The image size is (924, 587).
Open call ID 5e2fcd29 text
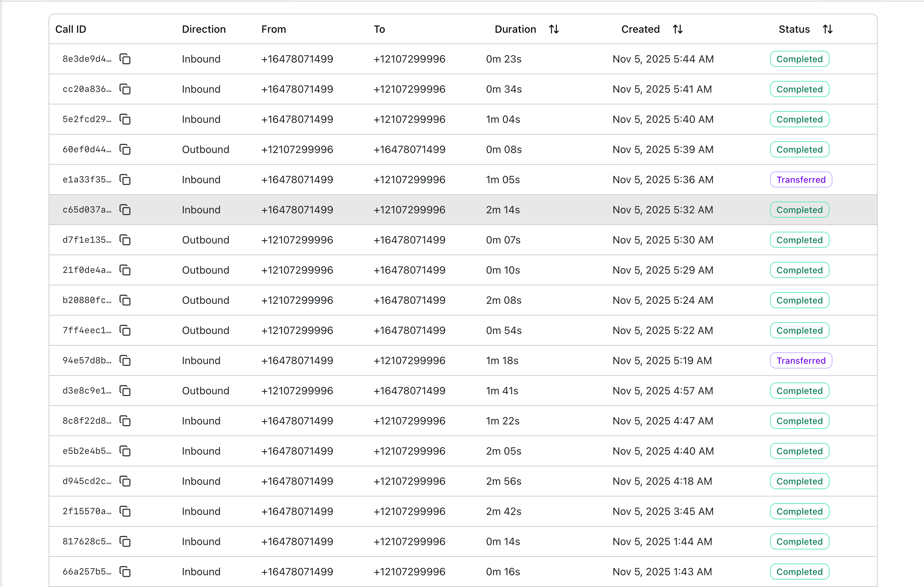pos(87,120)
